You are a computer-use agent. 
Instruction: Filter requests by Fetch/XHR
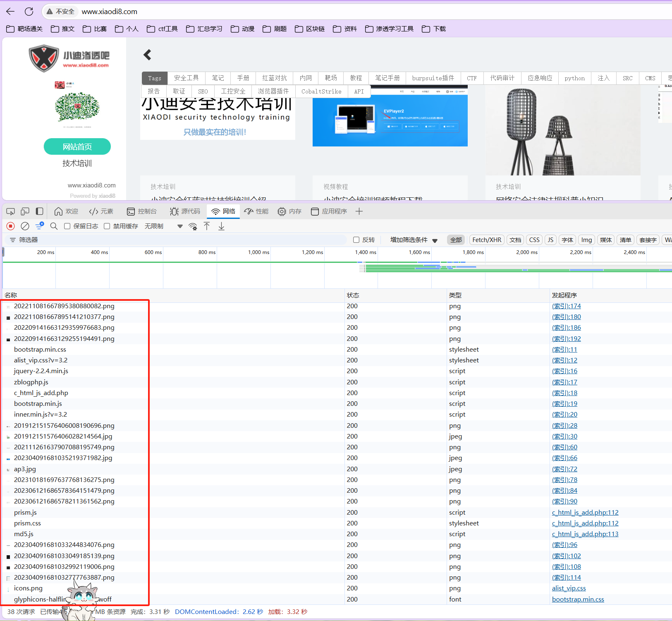tap(487, 240)
